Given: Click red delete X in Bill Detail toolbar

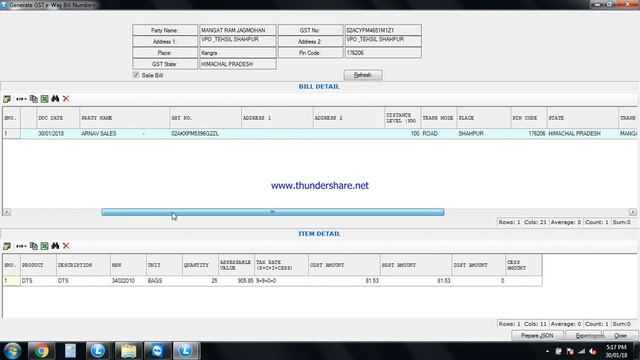Looking at the screenshot, I should click(x=66, y=99).
